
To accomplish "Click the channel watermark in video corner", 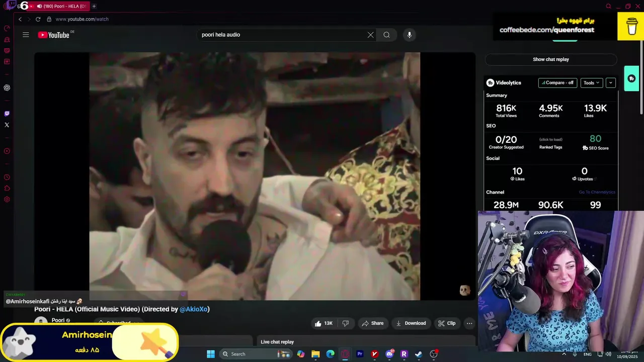I will 464,290.
